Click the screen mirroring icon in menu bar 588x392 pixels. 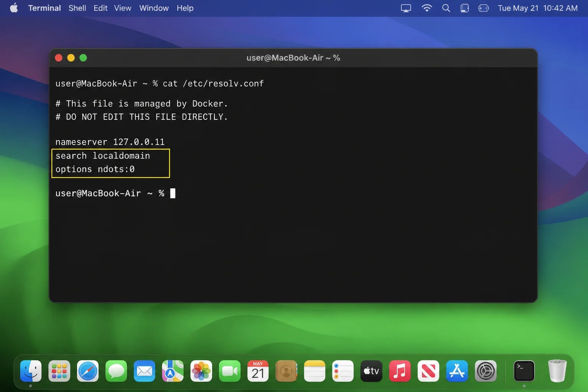tap(406, 8)
